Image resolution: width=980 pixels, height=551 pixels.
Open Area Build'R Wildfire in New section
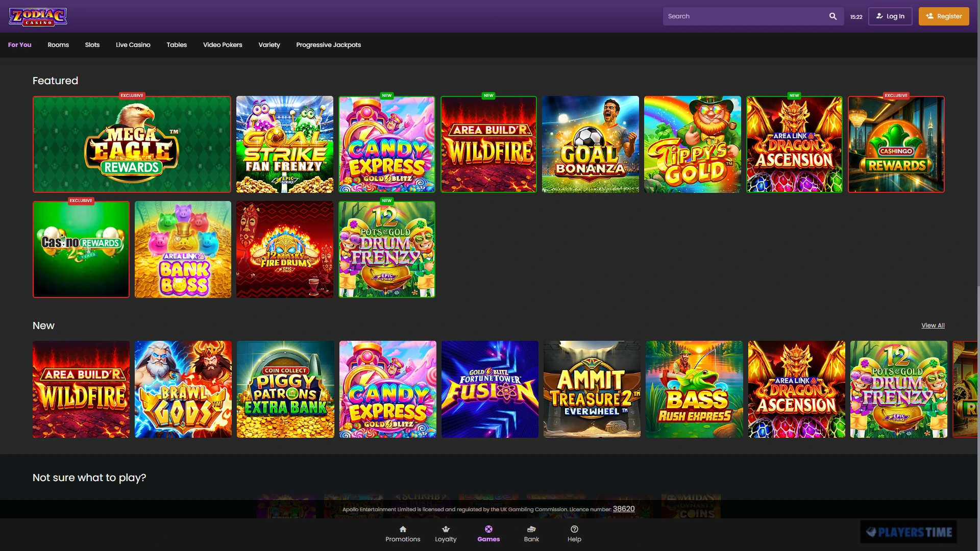(81, 389)
